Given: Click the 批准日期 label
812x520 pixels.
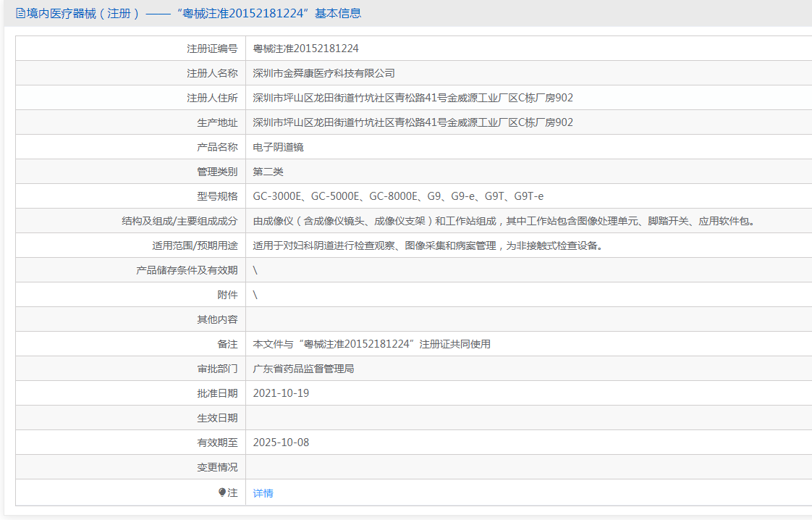Looking at the screenshot, I should coord(218,393).
